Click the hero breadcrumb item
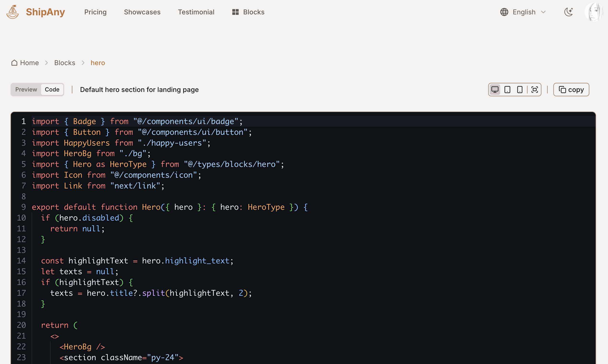 [98, 63]
